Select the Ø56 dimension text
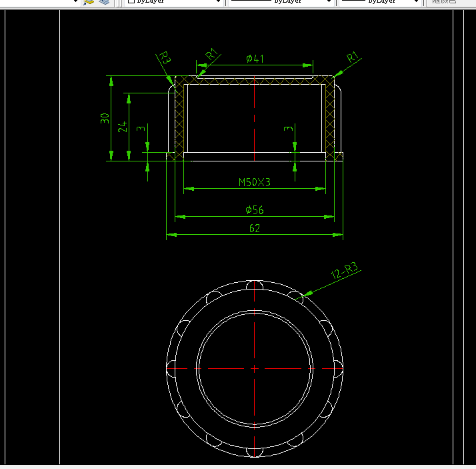Image resolution: width=476 pixels, height=469 pixels. 255,209
